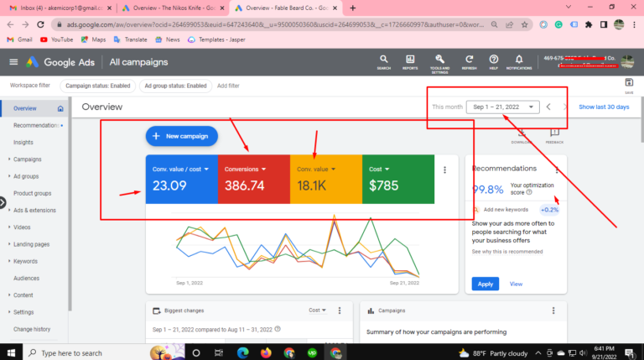The height and width of the screenshot is (360, 644).
Task: Open the Help question mark icon
Action: (494, 61)
